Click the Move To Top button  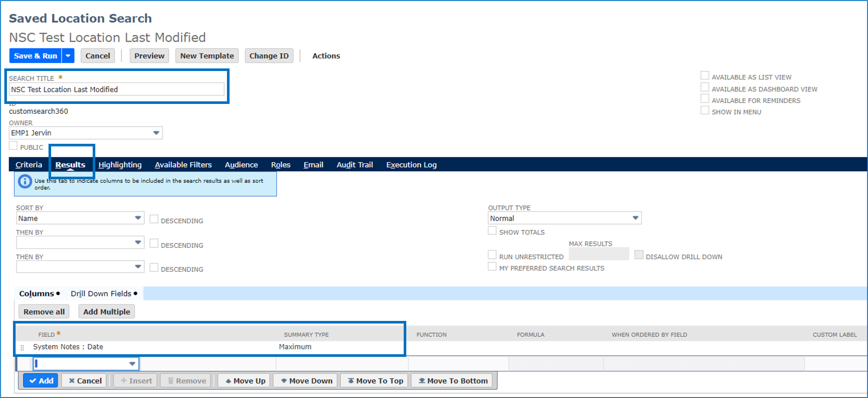[375, 381]
